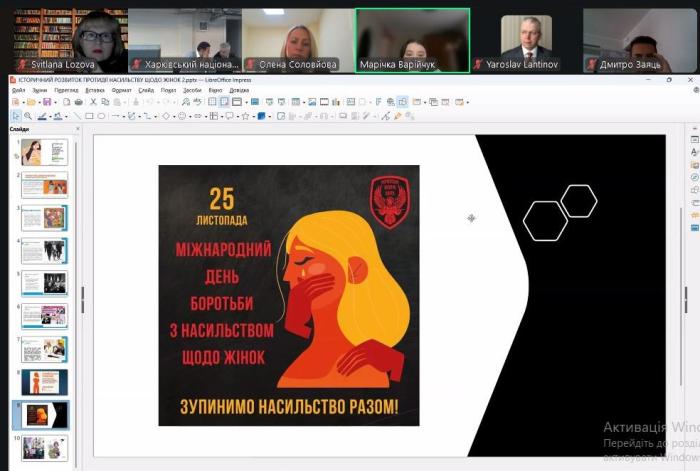Viewport: 700px width, 471px height.
Task: Open Properties panel in right sidebar
Action: tap(694, 139)
